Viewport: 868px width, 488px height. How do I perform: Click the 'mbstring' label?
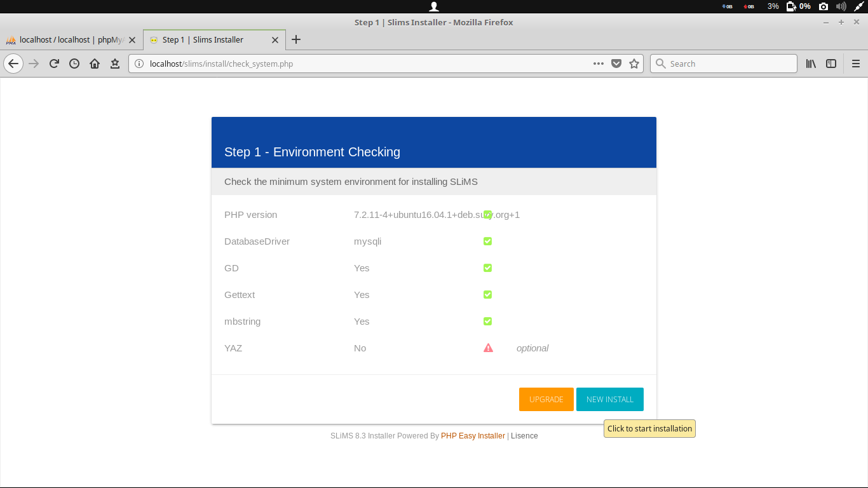coord(243,322)
